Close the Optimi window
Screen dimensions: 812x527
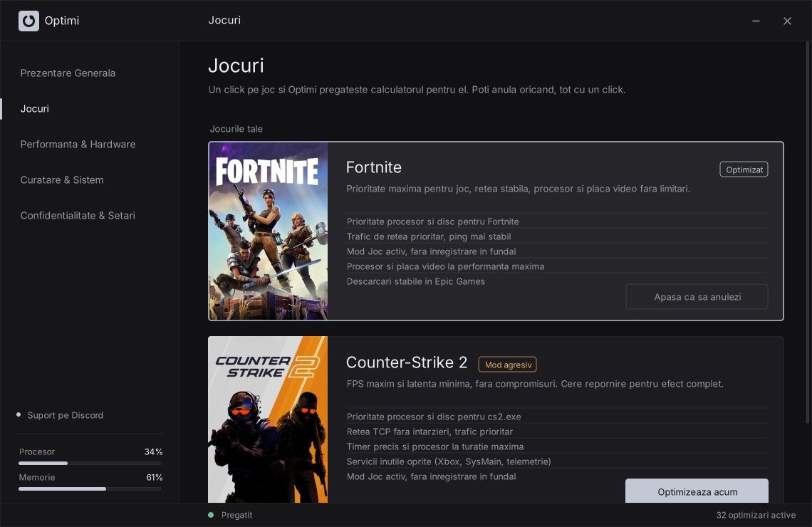coord(787,21)
